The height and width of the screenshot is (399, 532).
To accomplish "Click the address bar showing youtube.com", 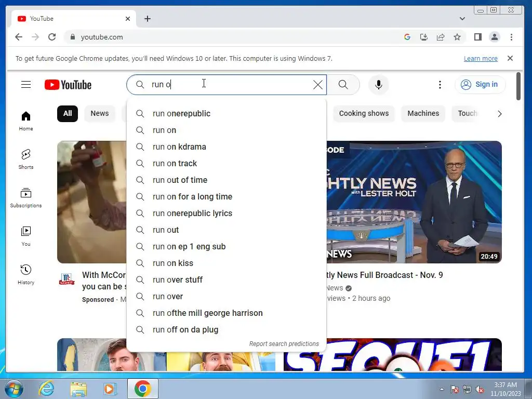I will 231,37.
